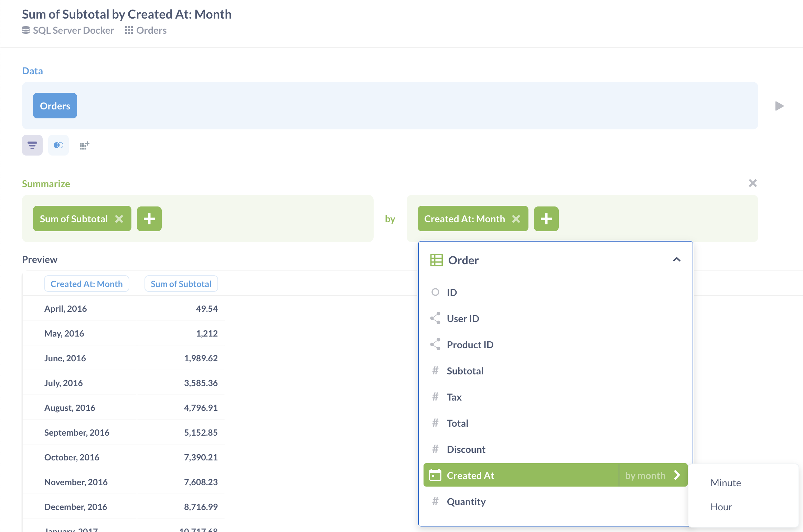The width and height of the screenshot is (803, 532).
Task: Click the database icon next to SQL Server Docker
Action: pos(26,30)
